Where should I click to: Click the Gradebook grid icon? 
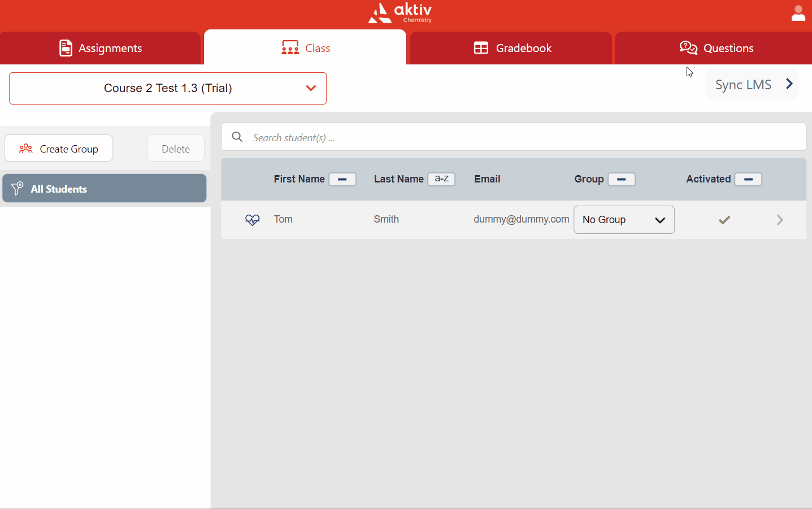tap(481, 48)
